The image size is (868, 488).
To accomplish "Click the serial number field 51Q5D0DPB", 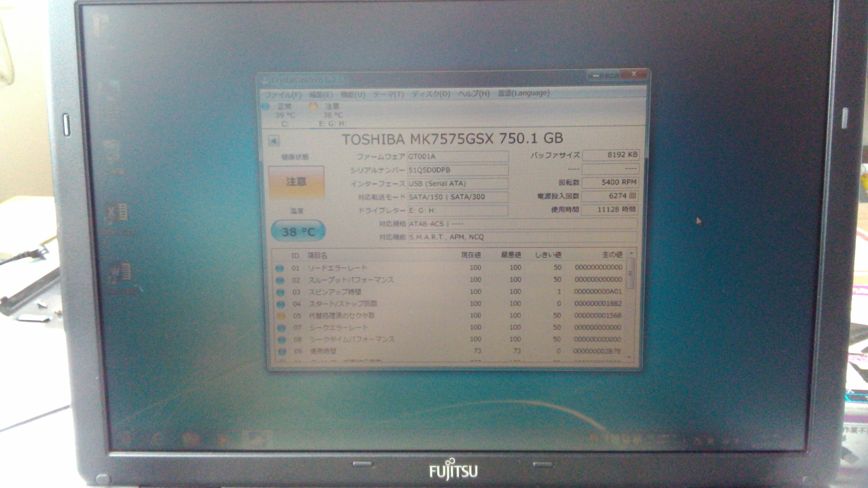I will (457, 170).
